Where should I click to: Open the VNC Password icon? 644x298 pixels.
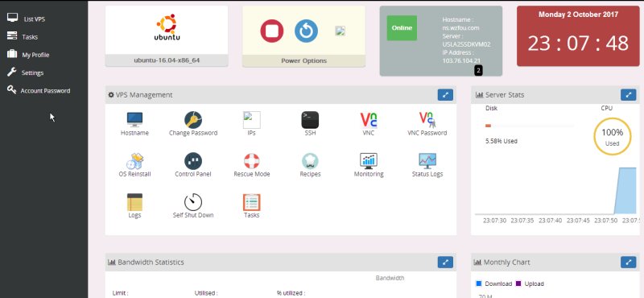point(427,120)
